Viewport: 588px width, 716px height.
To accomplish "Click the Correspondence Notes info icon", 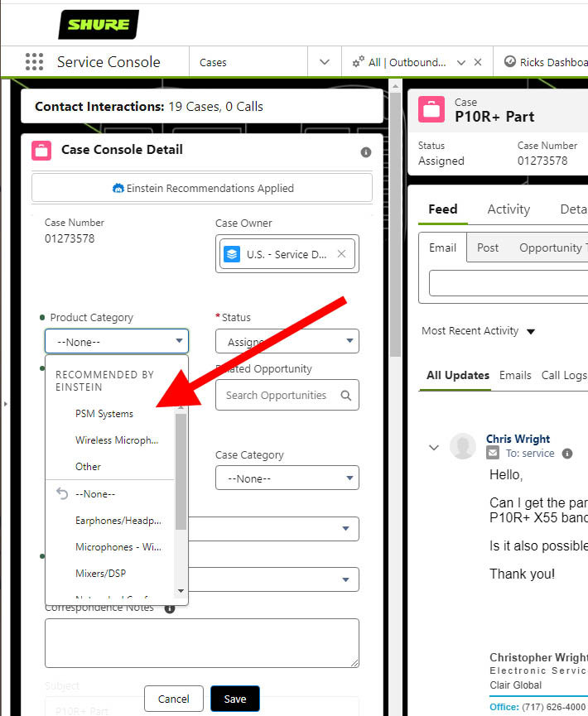I will tap(170, 608).
